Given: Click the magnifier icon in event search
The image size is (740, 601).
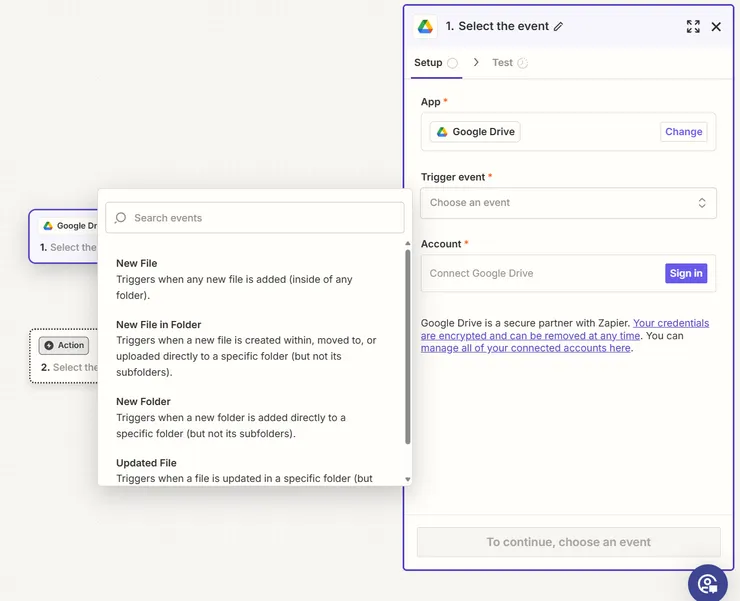Looking at the screenshot, I should pyautogui.click(x=121, y=218).
